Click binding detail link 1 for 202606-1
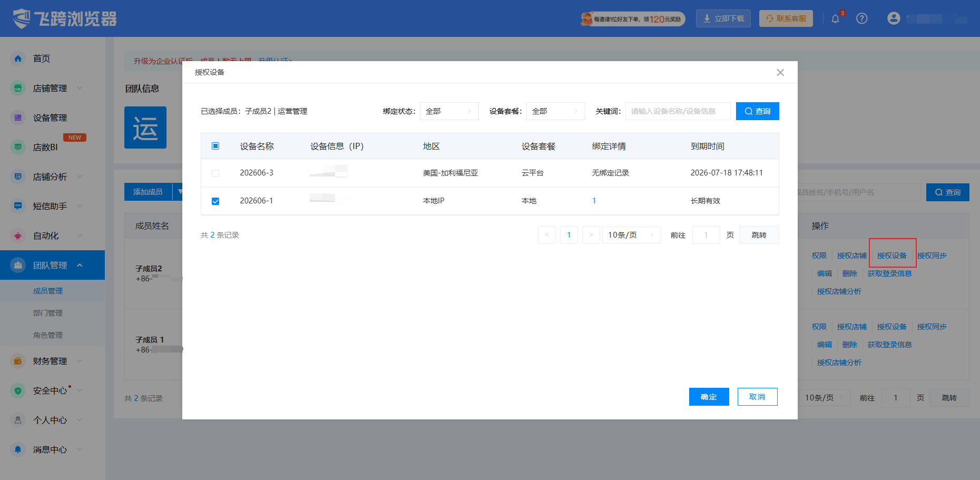This screenshot has height=480, width=980. (x=594, y=201)
